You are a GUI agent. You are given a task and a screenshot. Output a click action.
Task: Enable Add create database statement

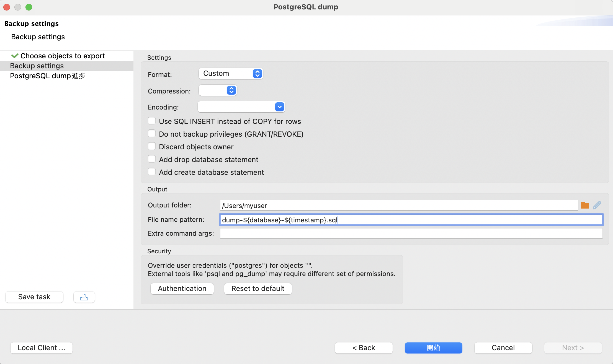pyautogui.click(x=152, y=171)
